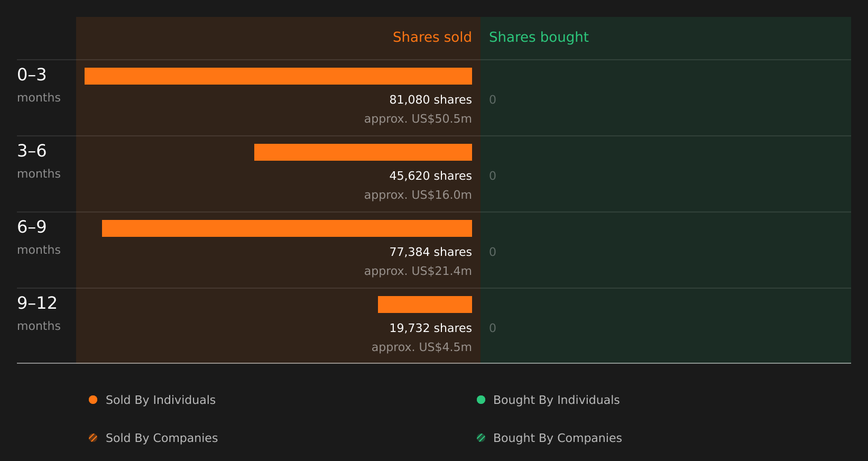The height and width of the screenshot is (461, 868).
Task: Select the Shares bought column header
Action: pyautogui.click(x=539, y=37)
